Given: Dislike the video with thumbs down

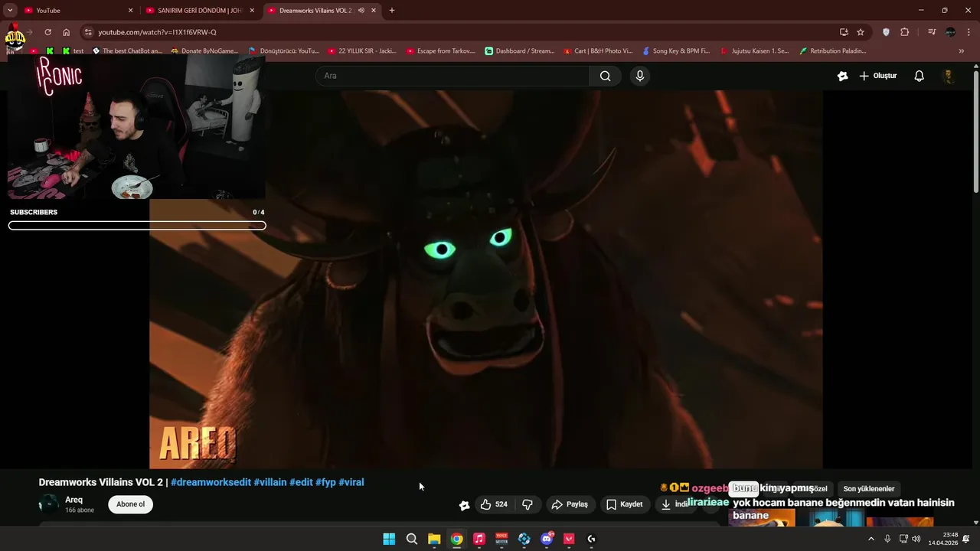Looking at the screenshot, I should coord(528,504).
